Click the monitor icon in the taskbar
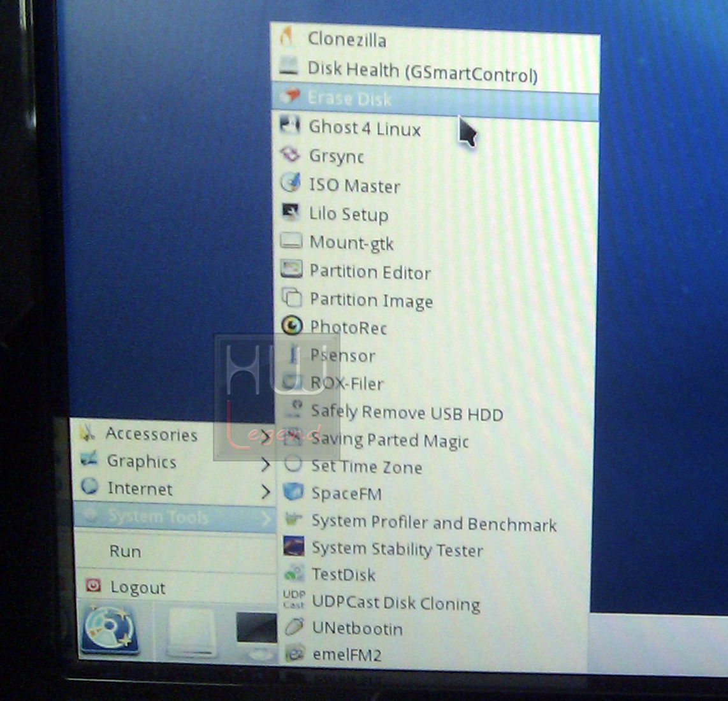 [256, 635]
